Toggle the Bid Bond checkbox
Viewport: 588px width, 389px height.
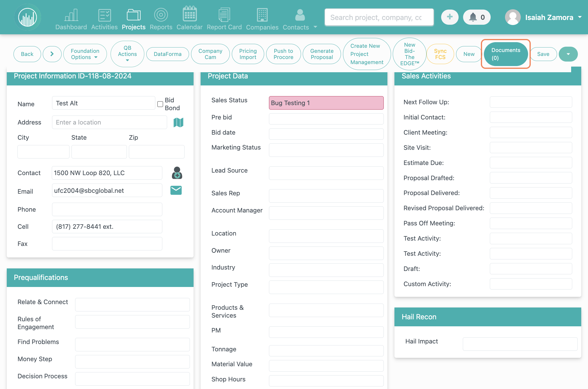(x=160, y=104)
